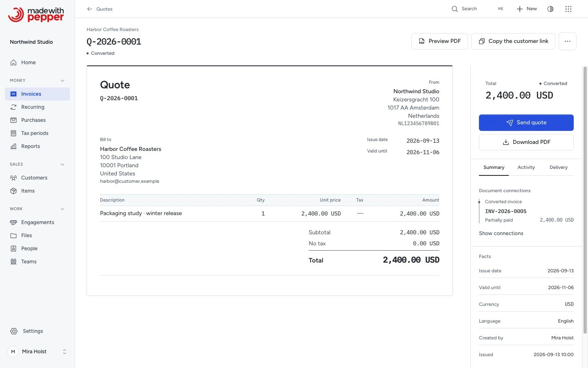Image resolution: width=588 pixels, height=368 pixels.
Task: Open Files section
Action: (x=37, y=236)
